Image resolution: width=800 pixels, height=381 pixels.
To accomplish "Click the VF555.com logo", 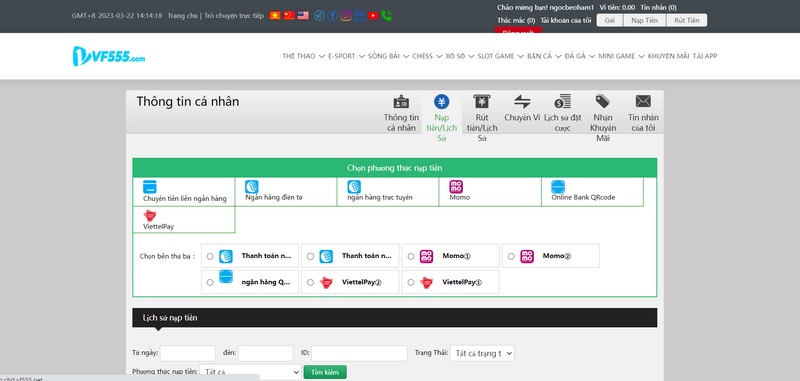I will click(109, 56).
